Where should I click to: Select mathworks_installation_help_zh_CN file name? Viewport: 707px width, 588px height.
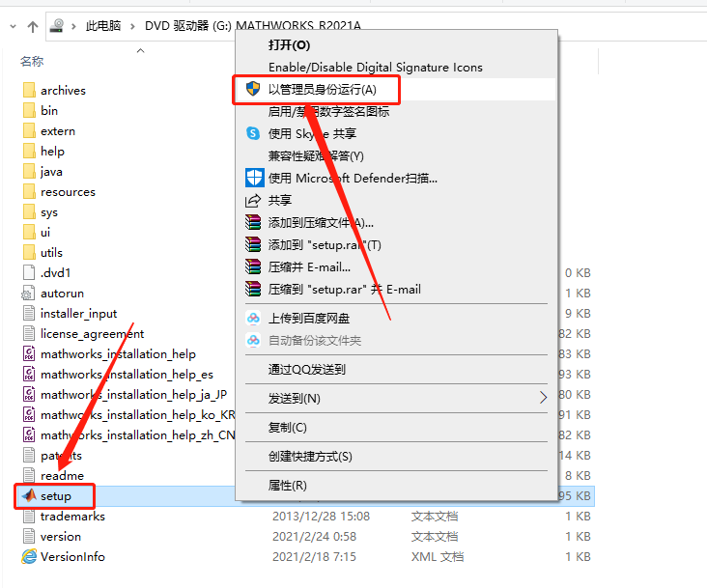[138, 435]
